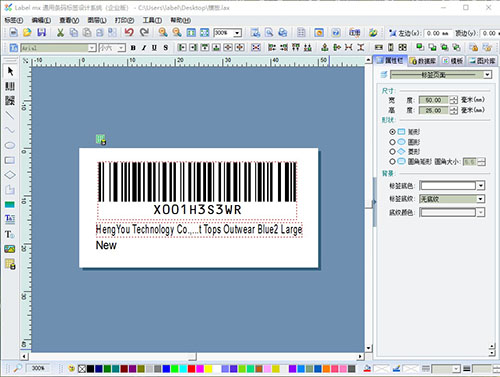The image size is (500, 377).
Task: Select the rectangle shape radio button
Action: [392, 132]
